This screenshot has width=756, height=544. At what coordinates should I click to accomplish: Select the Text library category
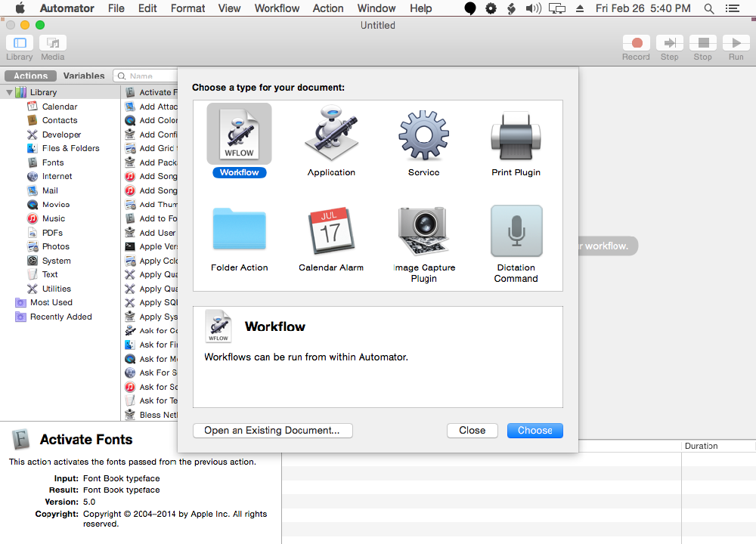coord(50,275)
